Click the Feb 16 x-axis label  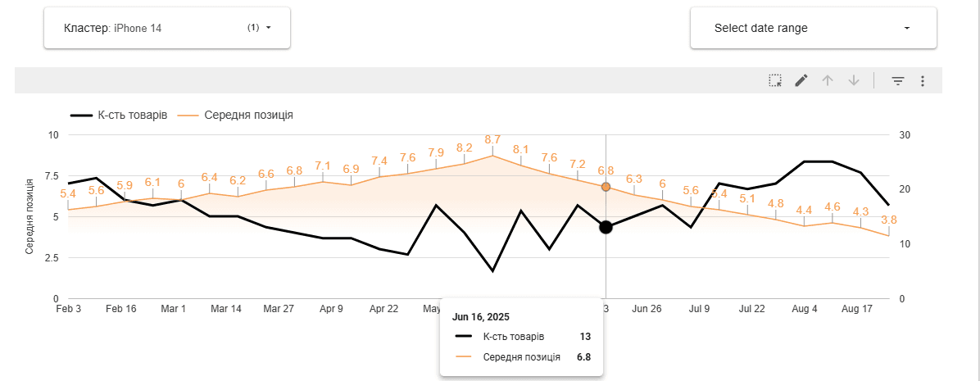pos(120,309)
